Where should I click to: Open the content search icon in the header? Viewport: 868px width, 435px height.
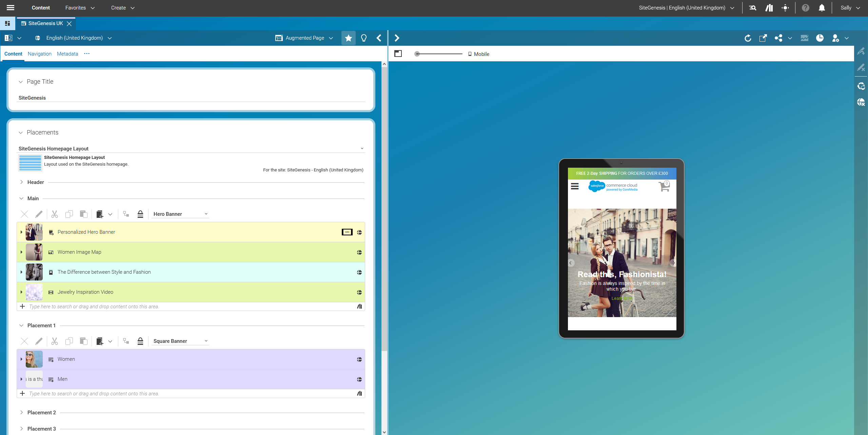753,7
